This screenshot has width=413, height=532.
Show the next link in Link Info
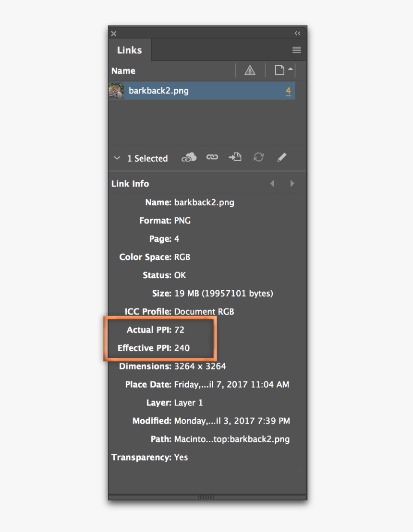(292, 184)
